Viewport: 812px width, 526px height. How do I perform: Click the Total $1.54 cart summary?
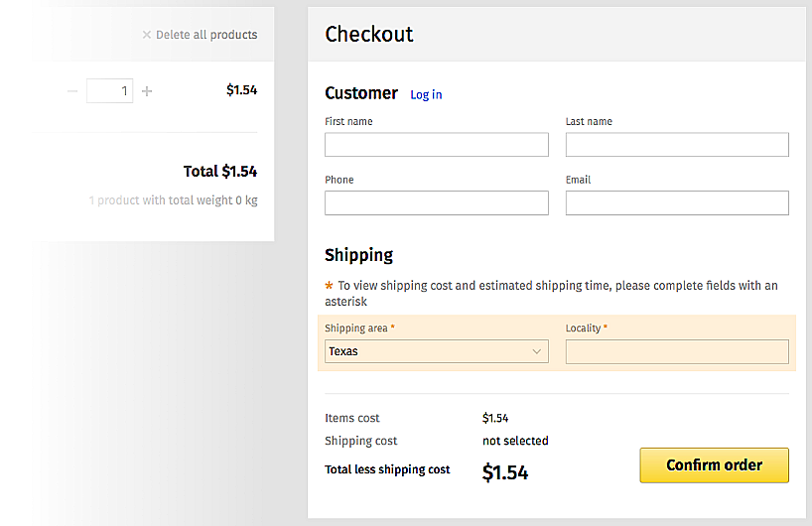tap(220, 172)
